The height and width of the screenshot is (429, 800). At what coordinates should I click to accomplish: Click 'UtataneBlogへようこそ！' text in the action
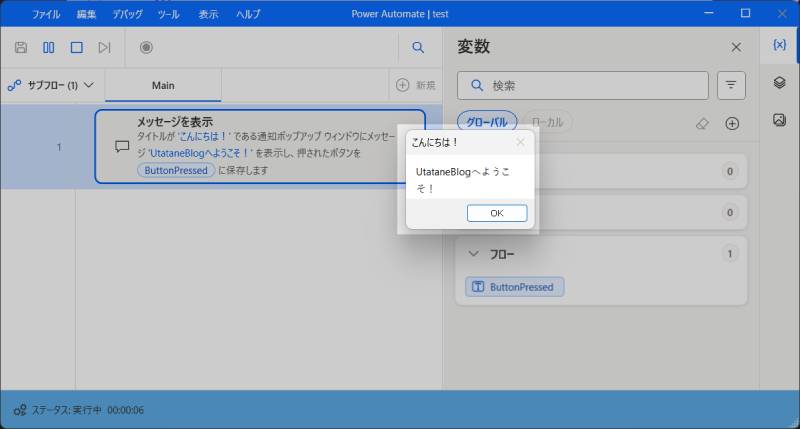click(199, 153)
